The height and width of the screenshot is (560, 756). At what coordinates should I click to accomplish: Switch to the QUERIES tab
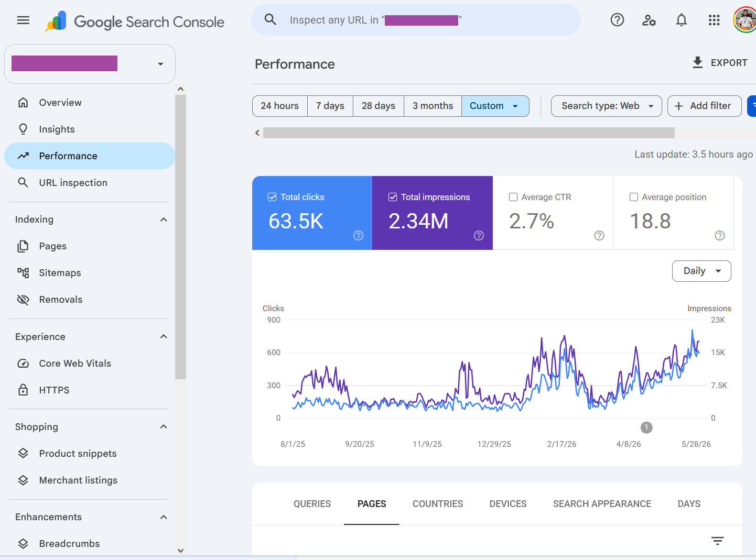312,504
